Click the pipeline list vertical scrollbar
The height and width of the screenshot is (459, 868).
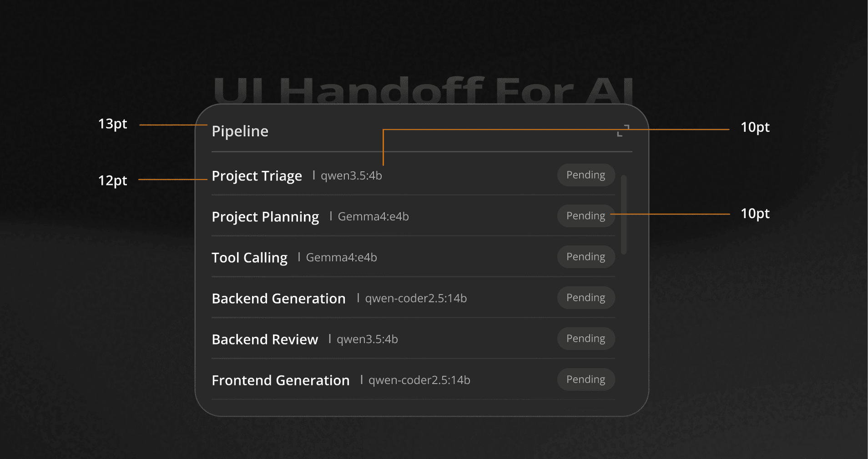coord(624,215)
